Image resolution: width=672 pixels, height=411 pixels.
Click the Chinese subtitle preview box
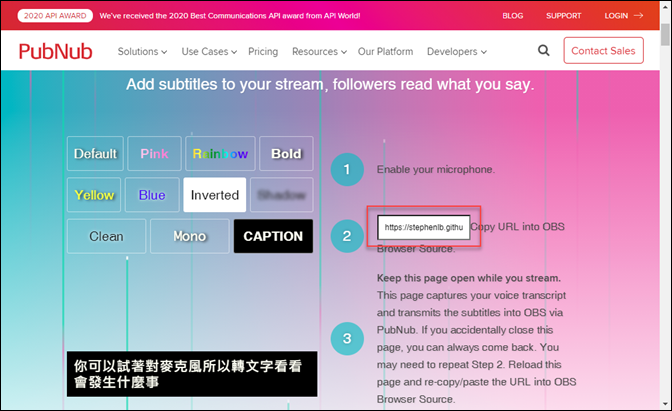[192, 374]
